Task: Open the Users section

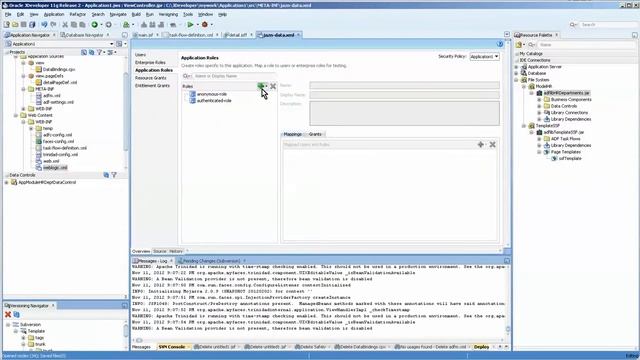Action: pyautogui.click(x=140, y=55)
